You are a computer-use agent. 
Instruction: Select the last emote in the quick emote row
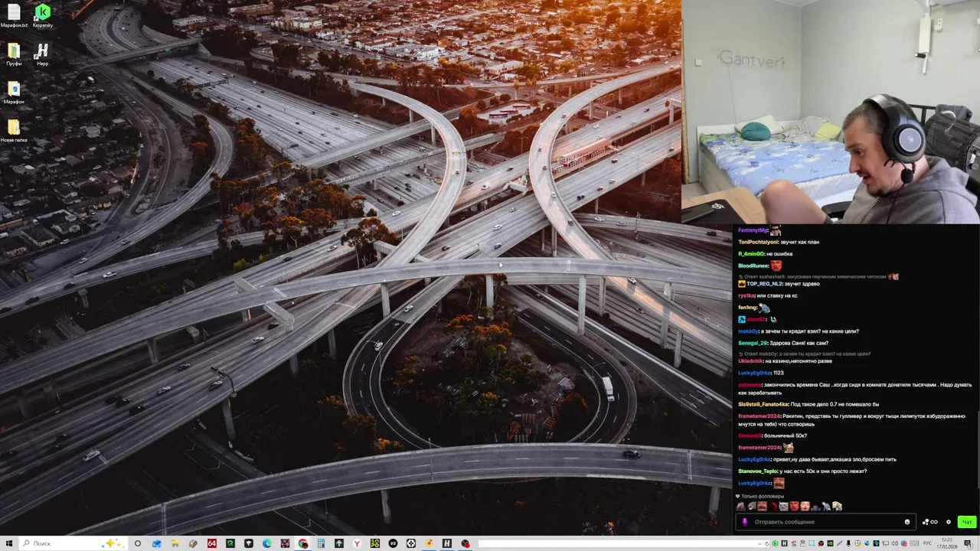pyautogui.click(x=837, y=506)
